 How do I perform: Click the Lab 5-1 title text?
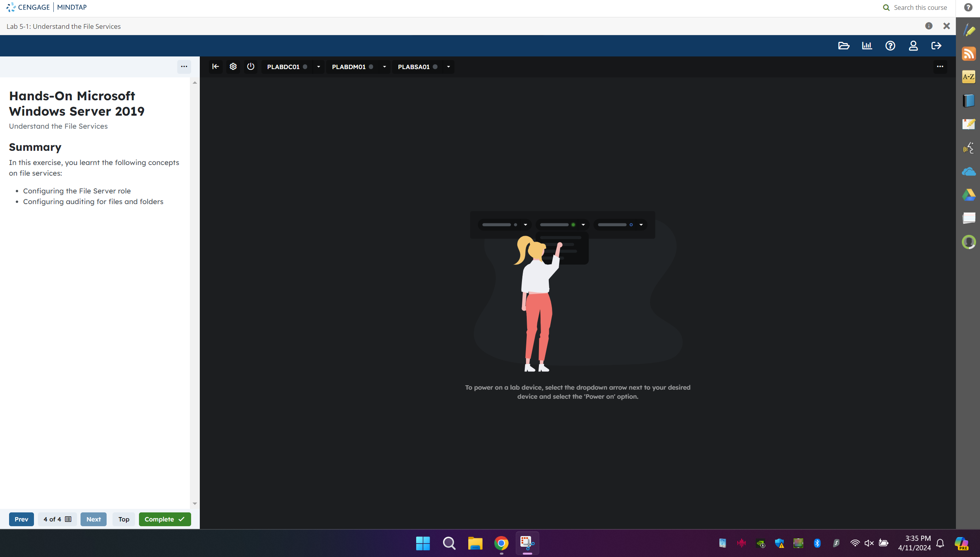point(64,26)
